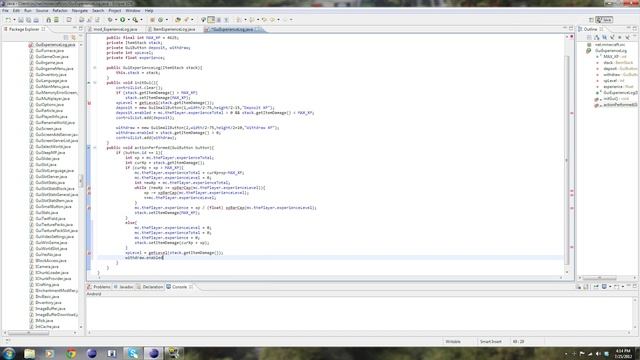Click the External Tools run icon
640x360 pixels.
pos(135,20)
